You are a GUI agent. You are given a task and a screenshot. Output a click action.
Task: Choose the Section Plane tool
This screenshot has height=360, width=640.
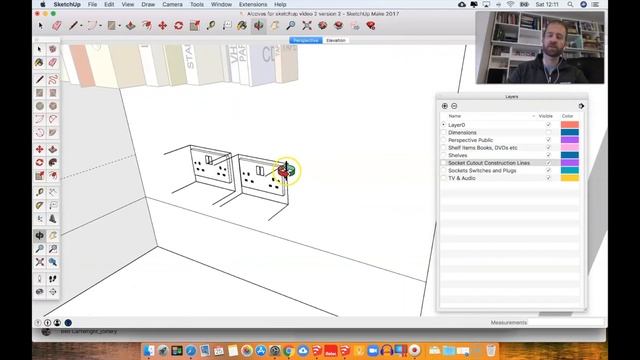pyautogui.click(x=53, y=291)
